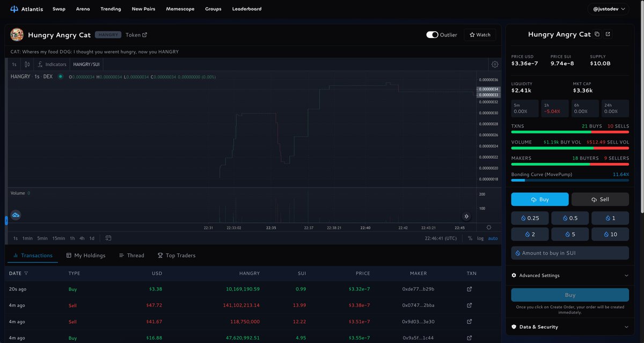Click the DATE column filter icon

(x=26, y=273)
